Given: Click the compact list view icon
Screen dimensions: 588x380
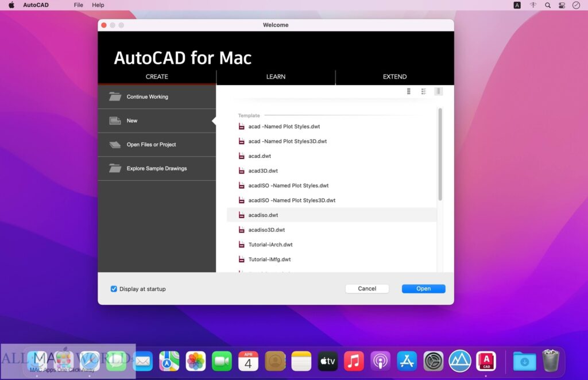Looking at the screenshot, I should [438, 91].
